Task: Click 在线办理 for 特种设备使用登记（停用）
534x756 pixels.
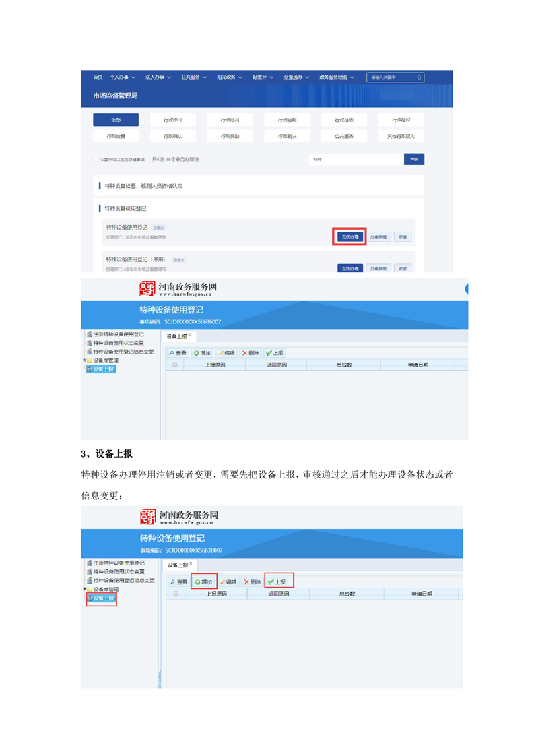Action: tap(350, 268)
